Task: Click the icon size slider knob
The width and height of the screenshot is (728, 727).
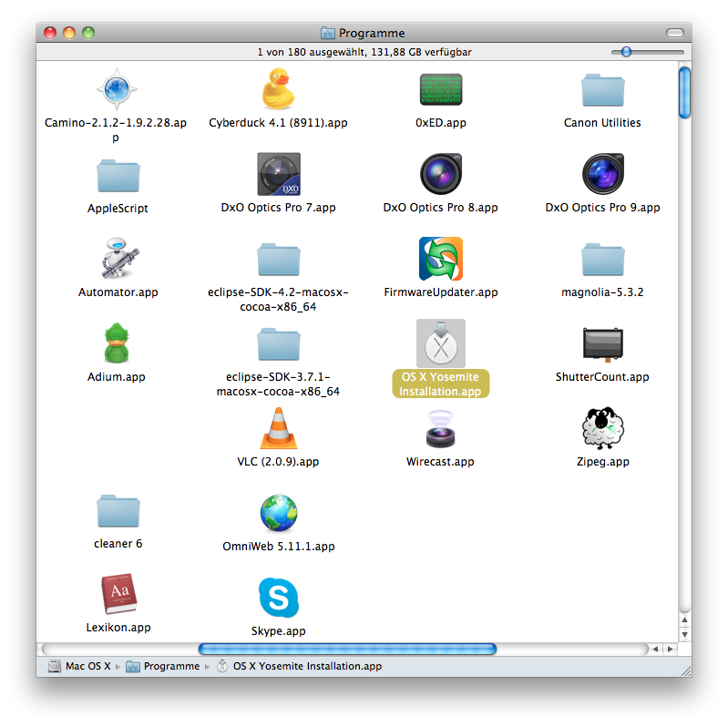Action: tap(626, 52)
